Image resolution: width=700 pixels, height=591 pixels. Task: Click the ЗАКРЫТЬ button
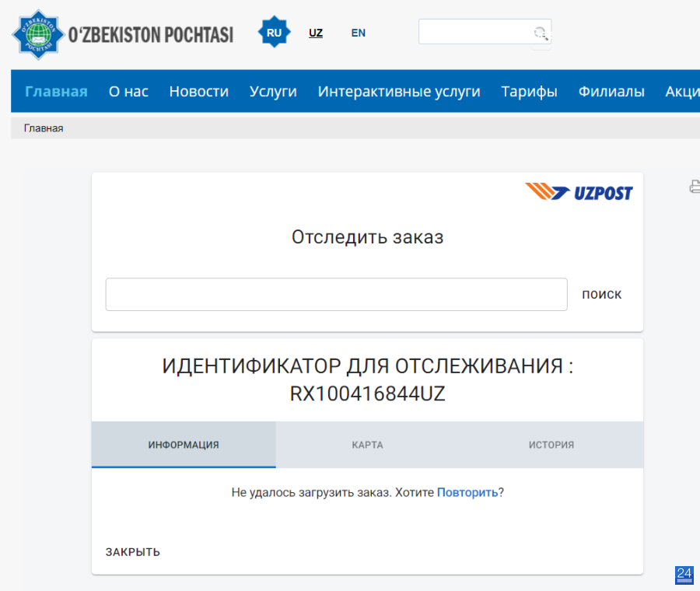pos(132,552)
